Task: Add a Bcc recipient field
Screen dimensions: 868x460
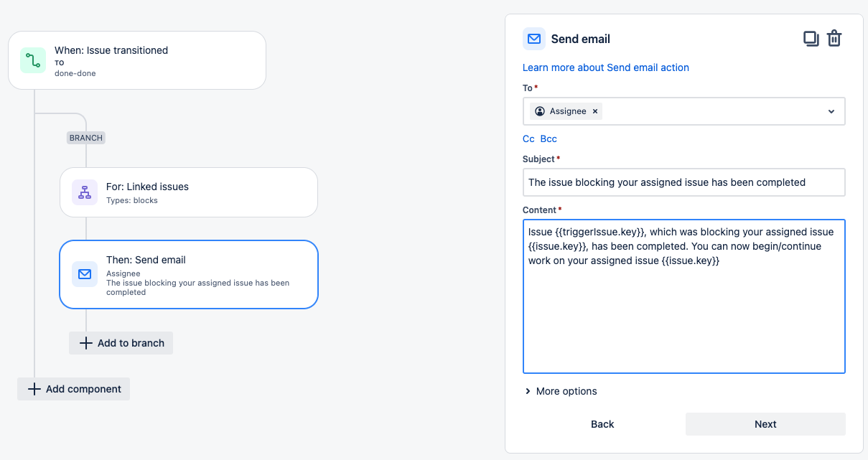Action: 549,139
